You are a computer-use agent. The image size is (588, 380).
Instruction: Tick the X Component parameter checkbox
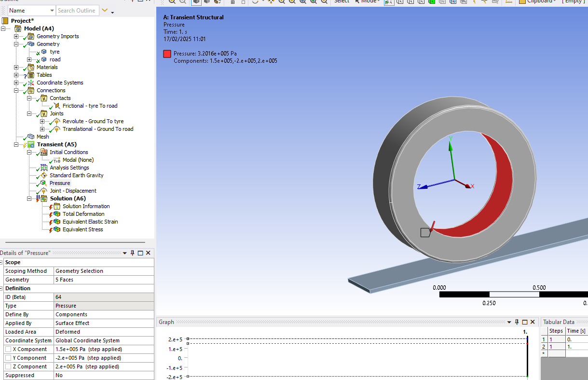[8, 349]
